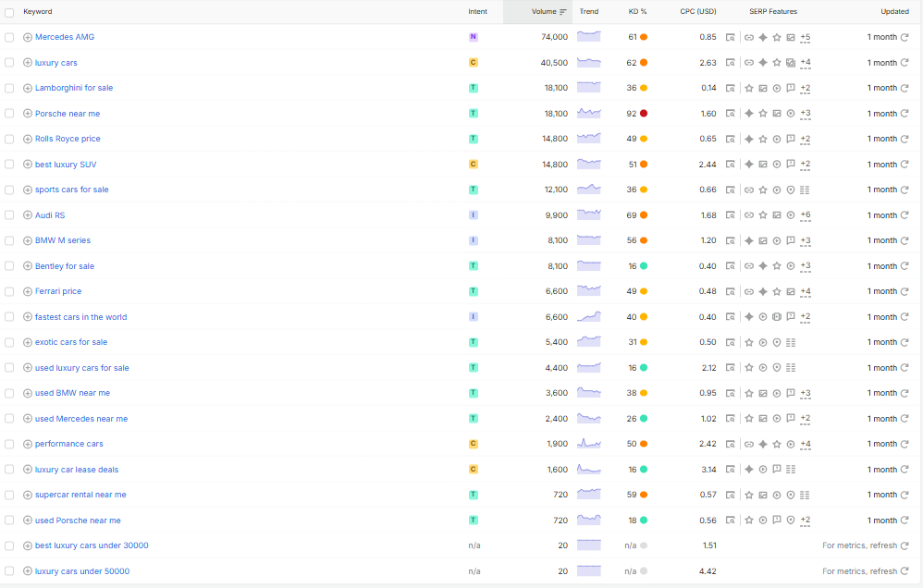The image size is (923, 588).
Task: Click the plus icon beside Mercedes AMG
Action: [x=28, y=37]
